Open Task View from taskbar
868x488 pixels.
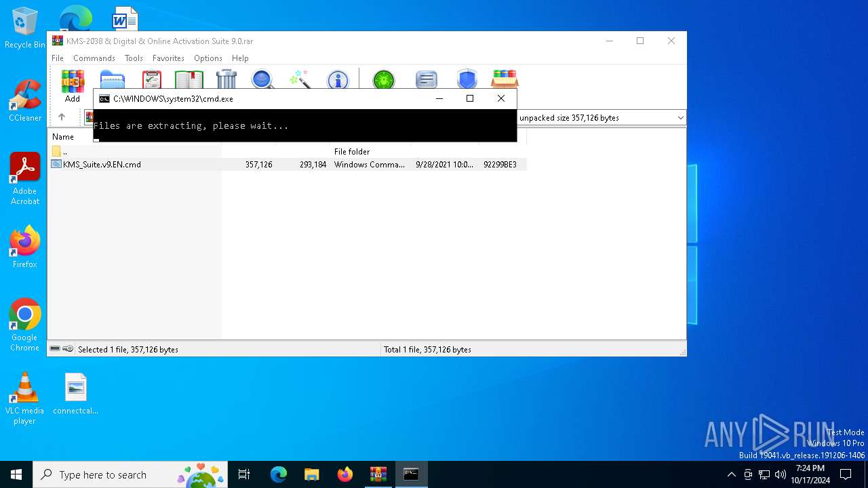[x=244, y=474]
